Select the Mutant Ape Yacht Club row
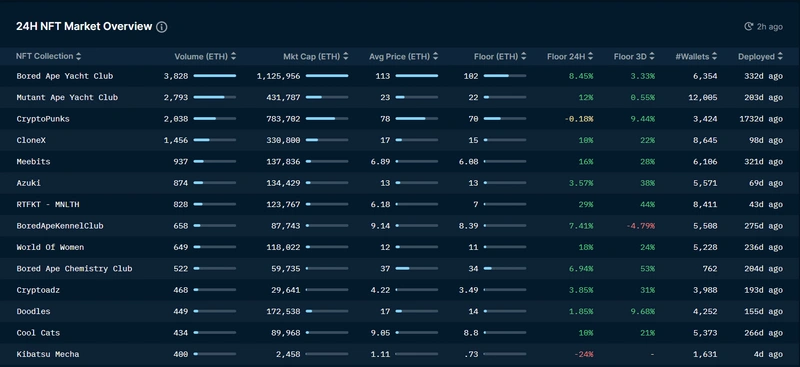The image size is (800, 367). (x=400, y=97)
